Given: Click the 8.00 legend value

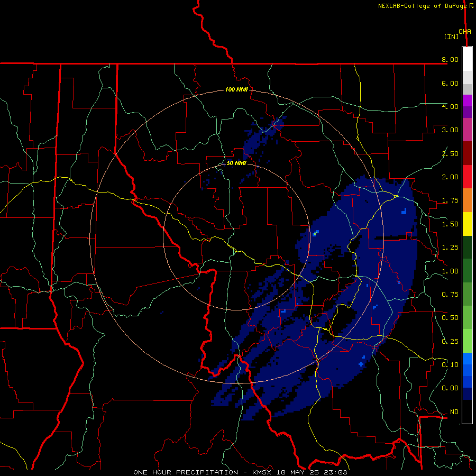Looking at the screenshot, I should (450, 59).
